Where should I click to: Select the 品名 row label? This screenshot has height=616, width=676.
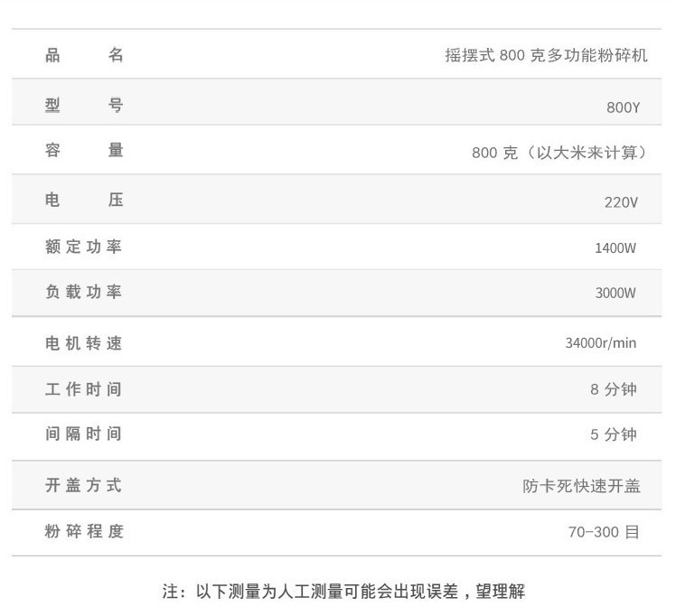84,55
